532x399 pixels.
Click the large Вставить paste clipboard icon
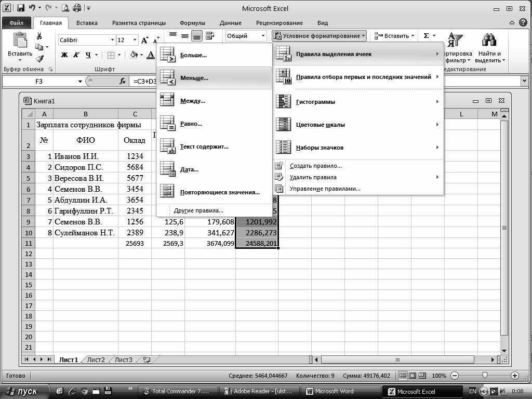(x=20, y=40)
